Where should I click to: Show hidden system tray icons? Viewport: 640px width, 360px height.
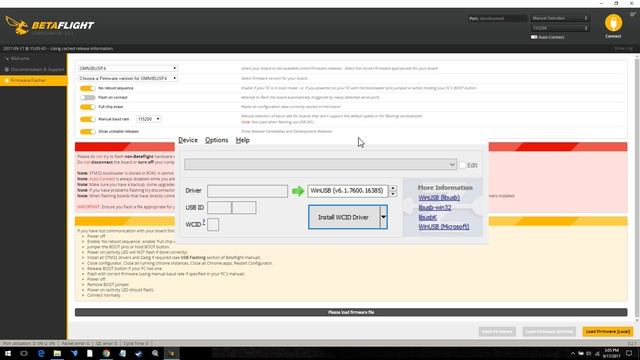point(573,353)
